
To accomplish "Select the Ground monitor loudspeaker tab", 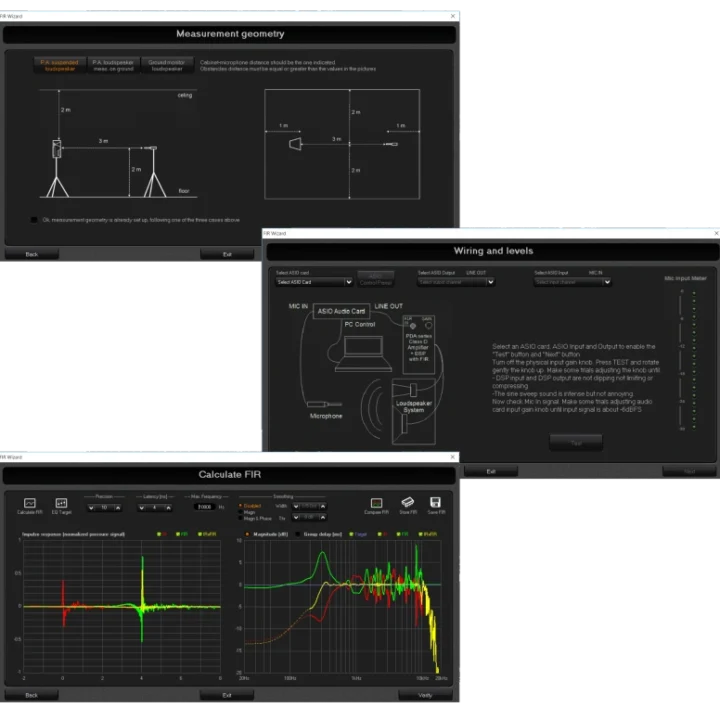I will 167,65.
